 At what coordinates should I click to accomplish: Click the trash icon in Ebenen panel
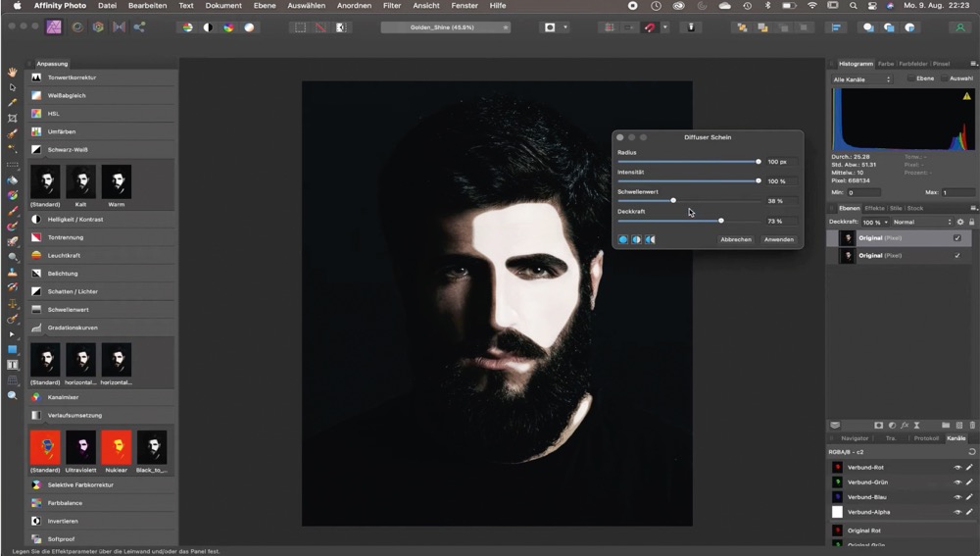973,425
